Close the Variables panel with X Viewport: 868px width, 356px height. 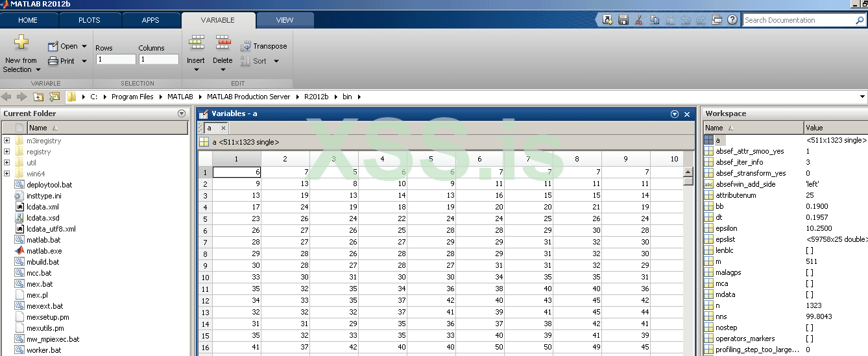[x=688, y=114]
